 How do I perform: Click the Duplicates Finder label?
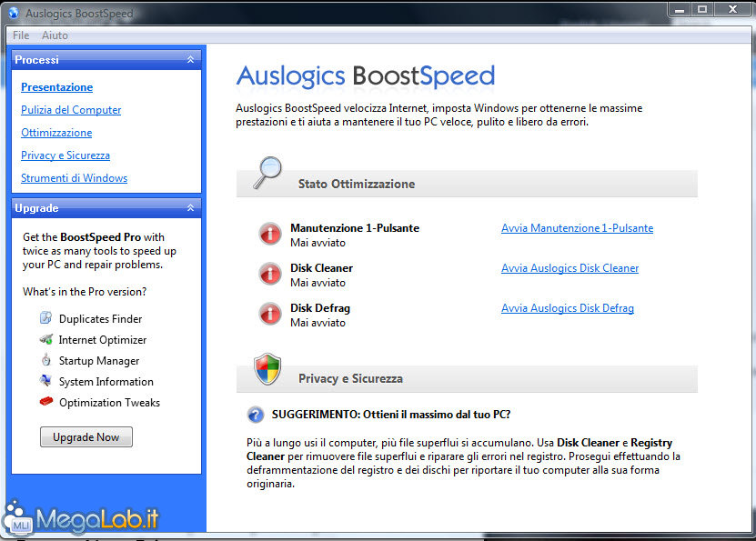click(100, 319)
